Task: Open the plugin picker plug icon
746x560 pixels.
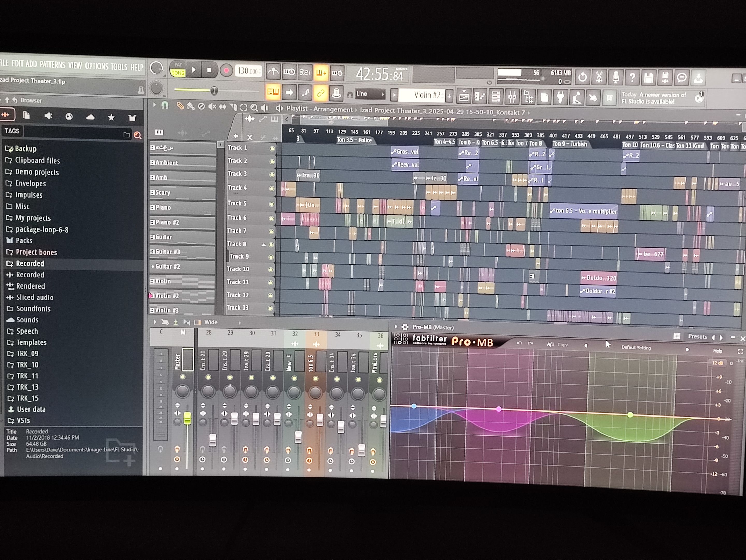Action: pos(561,97)
